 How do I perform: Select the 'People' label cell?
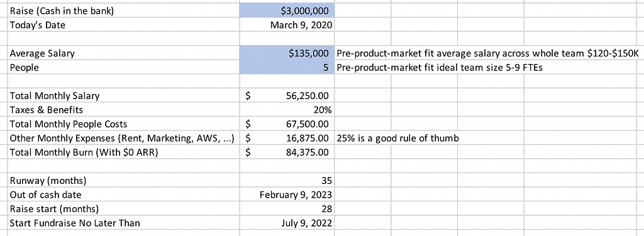point(124,67)
